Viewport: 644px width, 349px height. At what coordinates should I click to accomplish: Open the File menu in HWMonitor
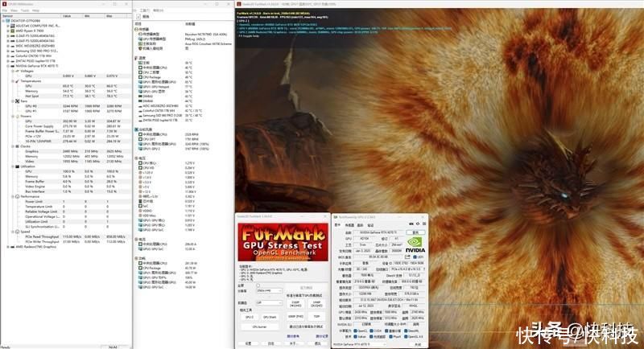[5, 10]
